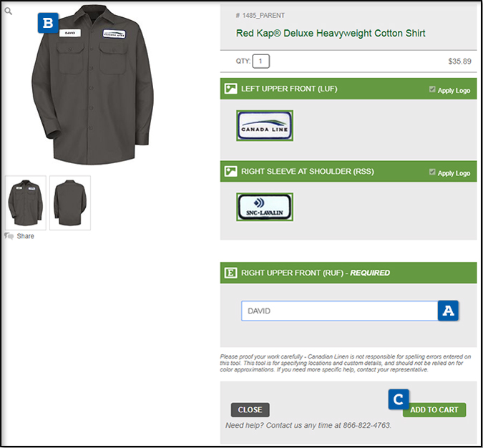The width and height of the screenshot is (483, 448).
Task: Click the blue C callout marker
Action: tap(399, 399)
